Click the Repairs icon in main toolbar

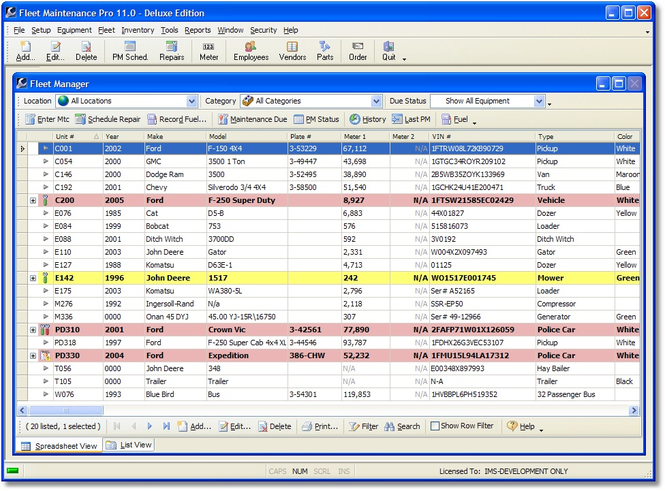coord(171,51)
